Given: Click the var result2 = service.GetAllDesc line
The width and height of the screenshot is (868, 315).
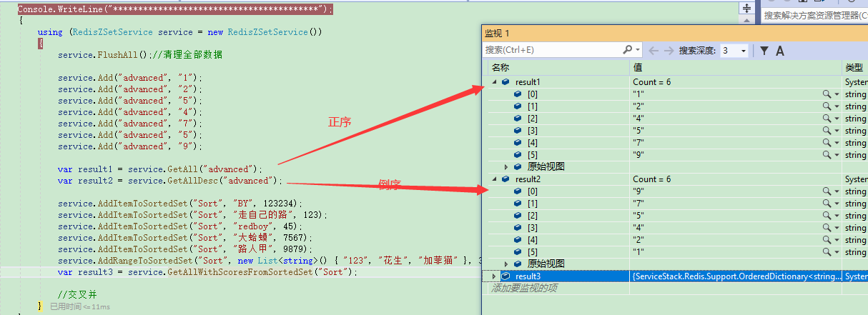Looking at the screenshot, I should tap(171, 181).
